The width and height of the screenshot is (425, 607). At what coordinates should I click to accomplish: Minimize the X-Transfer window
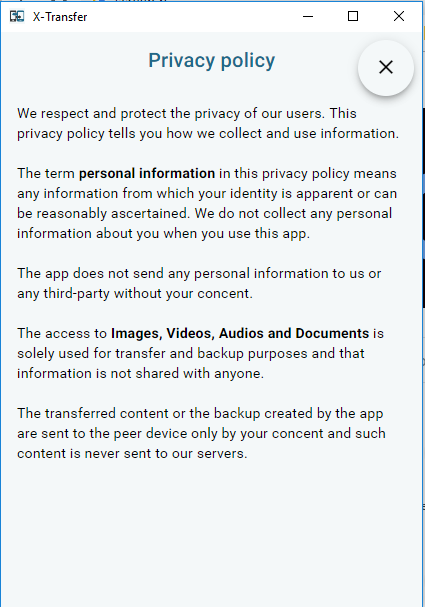click(308, 17)
